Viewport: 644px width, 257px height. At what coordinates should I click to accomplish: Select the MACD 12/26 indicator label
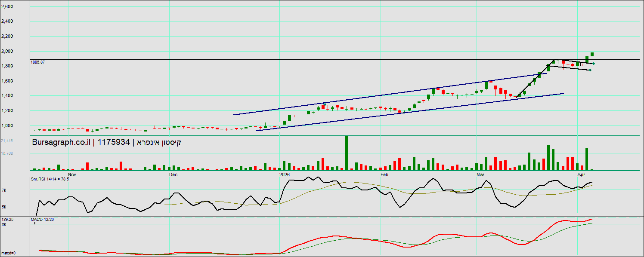42,220
